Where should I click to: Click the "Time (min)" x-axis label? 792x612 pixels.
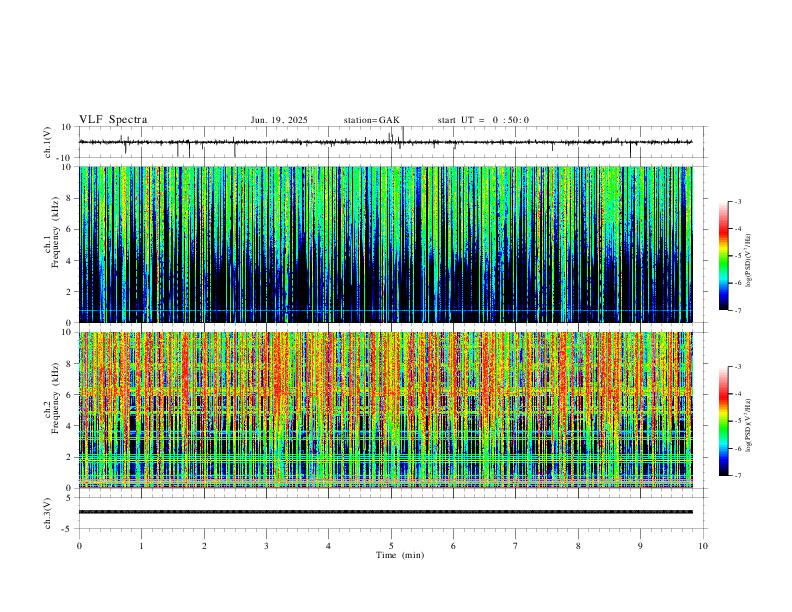point(400,555)
